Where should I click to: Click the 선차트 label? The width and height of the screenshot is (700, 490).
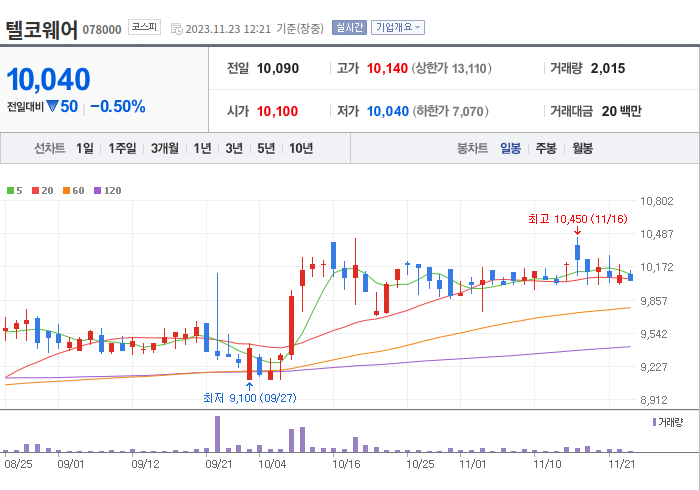tap(50, 148)
